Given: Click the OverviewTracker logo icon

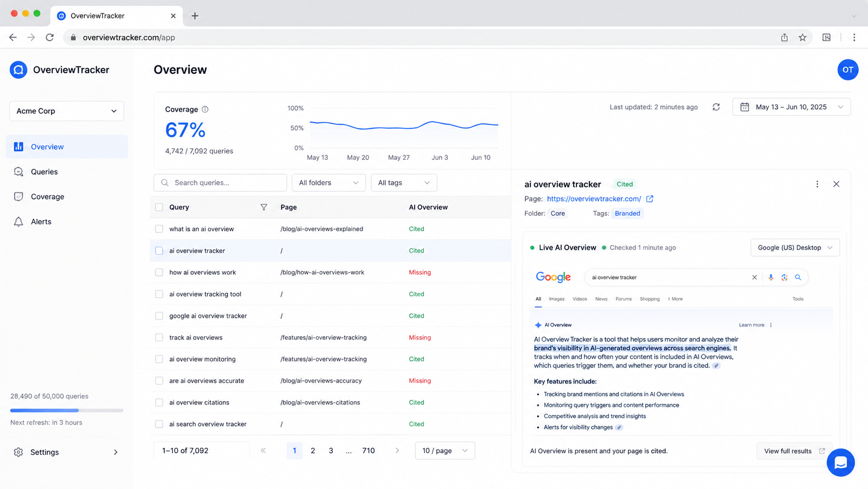Looking at the screenshot, I should click(18, 70).
